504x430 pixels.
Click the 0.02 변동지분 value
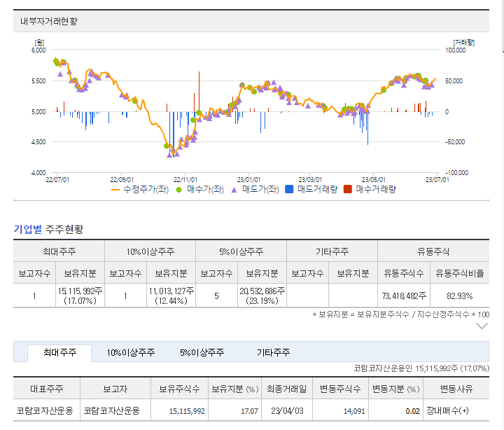[413, 411]
